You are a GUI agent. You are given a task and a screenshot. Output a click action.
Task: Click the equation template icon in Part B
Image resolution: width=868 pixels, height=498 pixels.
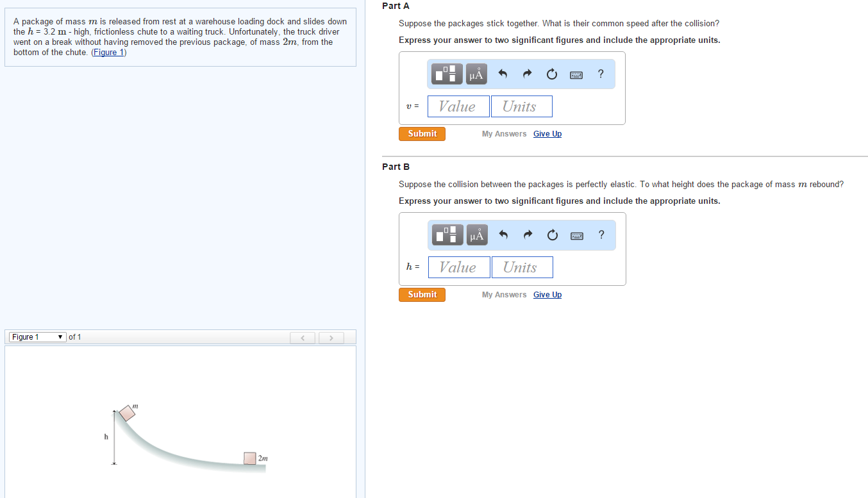click(x=446, y=235)
